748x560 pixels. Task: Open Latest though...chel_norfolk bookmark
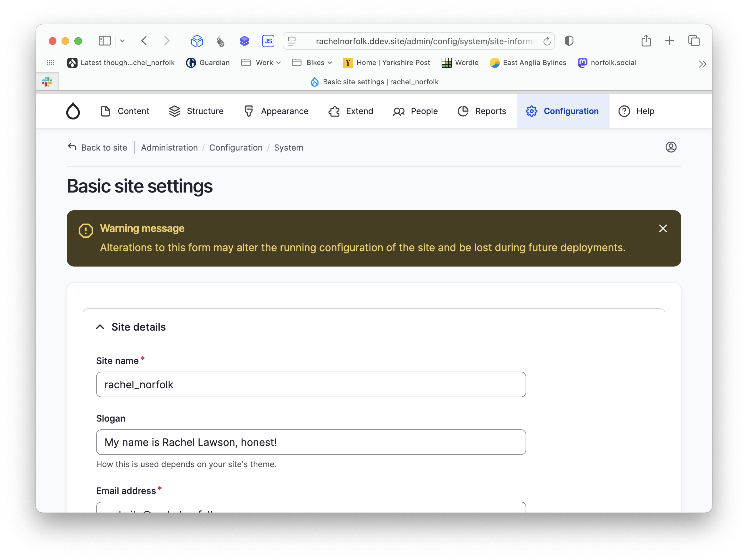point(121,62)
